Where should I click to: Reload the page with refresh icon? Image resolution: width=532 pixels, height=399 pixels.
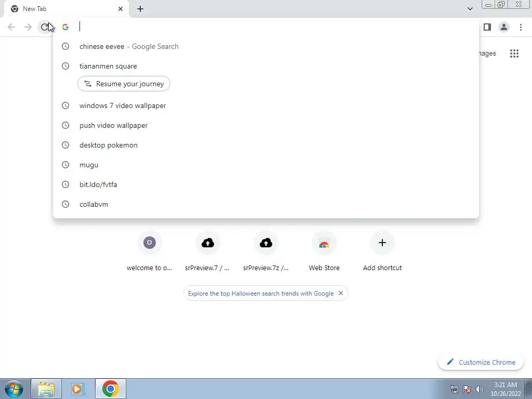(45, 27)
